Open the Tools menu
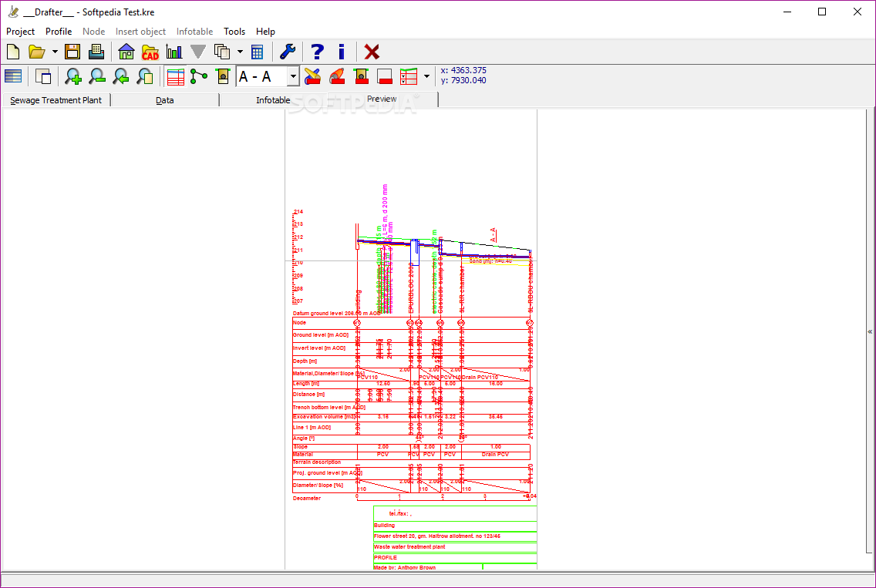Screen dimensions: 876x588 tap(234, 32)
